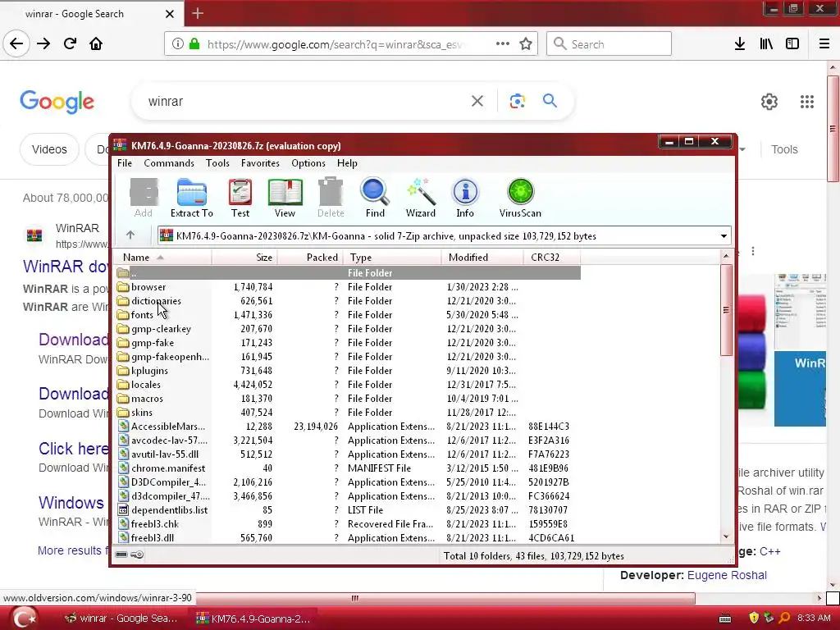Screen dimensions: 840x630
Task: Close the winrar Google Search tab
Action: coord(169,14)
